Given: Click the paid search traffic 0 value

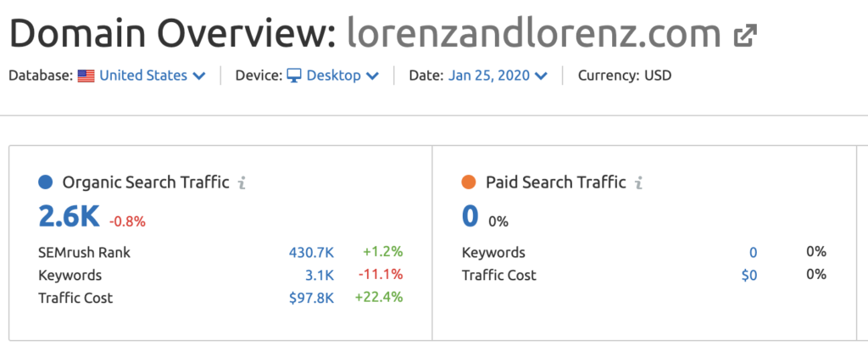Looking at the screenshot, I should 470,216.
